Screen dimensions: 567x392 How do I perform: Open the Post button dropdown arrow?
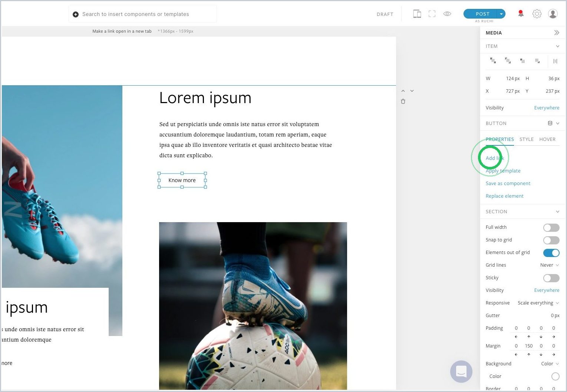point(501,14)
